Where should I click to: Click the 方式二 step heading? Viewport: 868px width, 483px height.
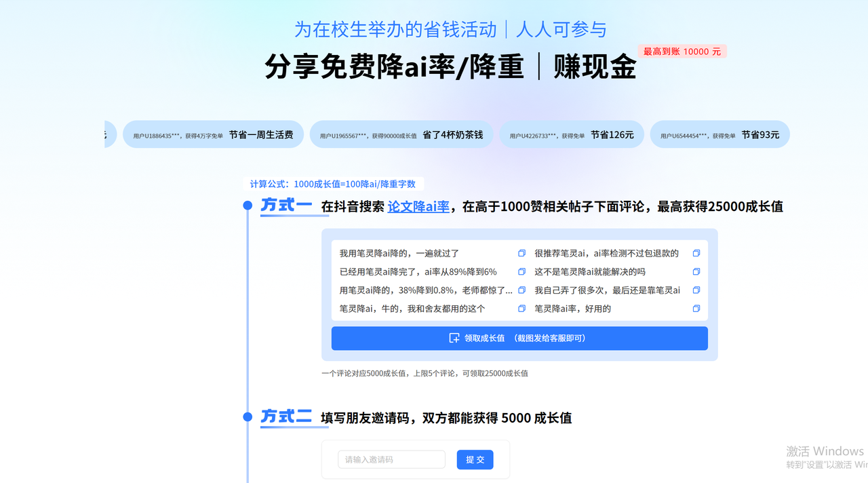(286, 417)
